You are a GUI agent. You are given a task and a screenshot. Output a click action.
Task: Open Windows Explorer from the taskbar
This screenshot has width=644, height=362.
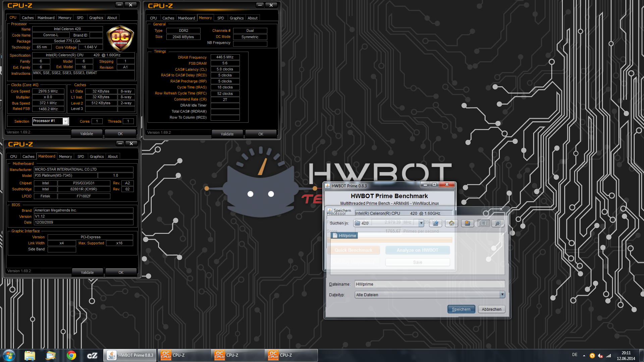[x=30, y=355]
